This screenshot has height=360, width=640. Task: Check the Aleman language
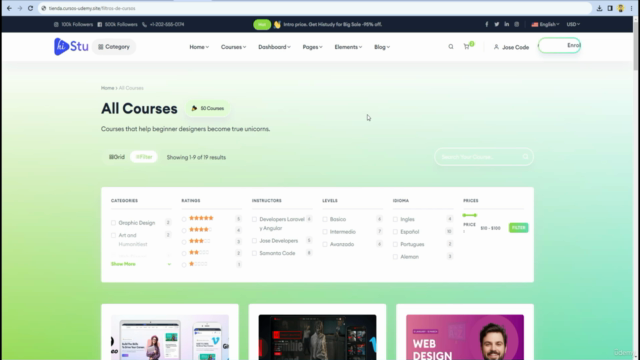[x=395, y=257]
